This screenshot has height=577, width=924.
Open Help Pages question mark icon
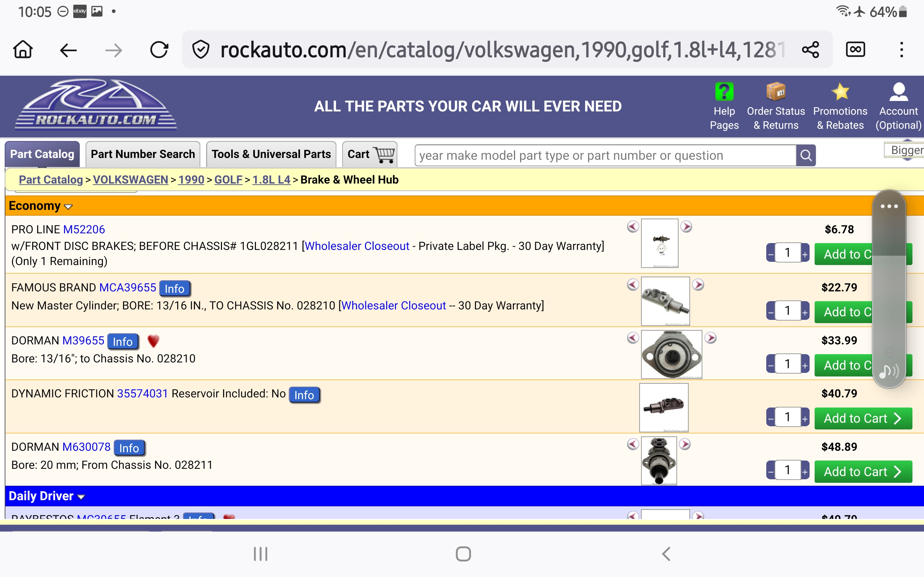(724, 92)
